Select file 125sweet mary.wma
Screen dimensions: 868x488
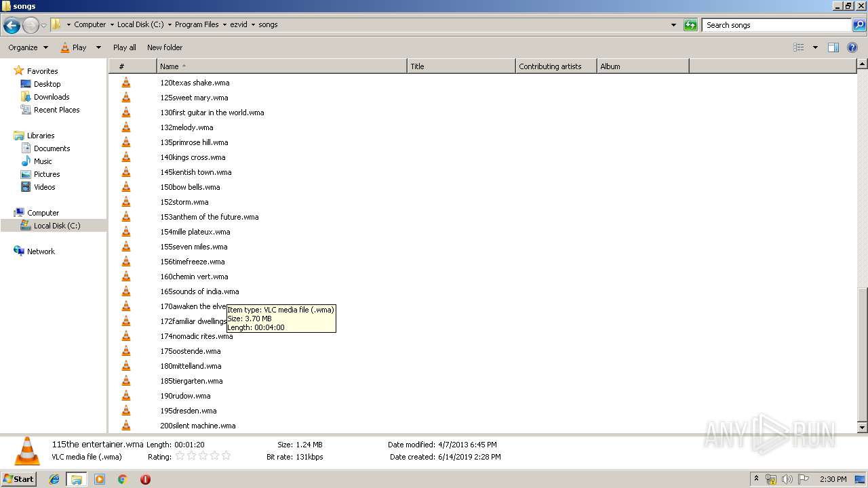pyautogui.click(x=194, y=98)
